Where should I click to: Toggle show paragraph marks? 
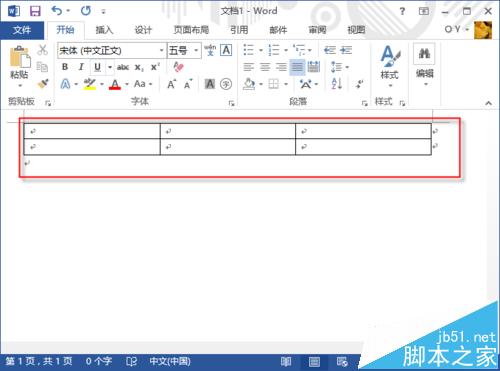[x=360, y=84]
